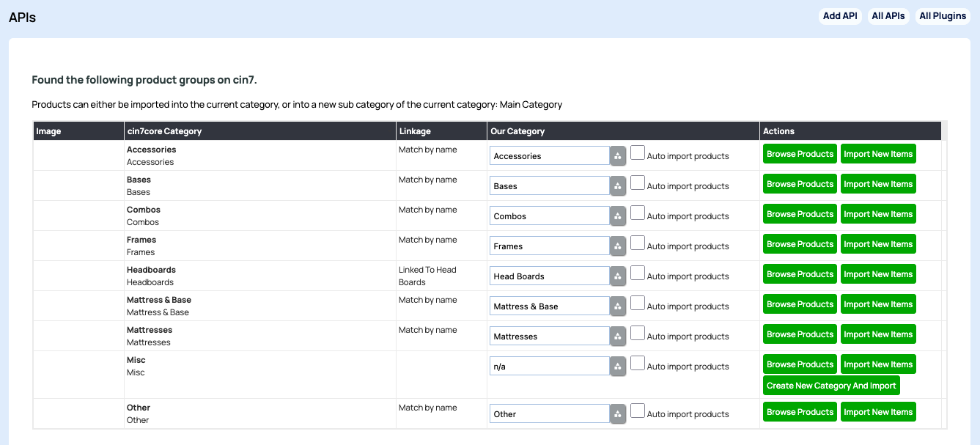Click Create New Category And Import
980x445 pixels.
(831, 386)
